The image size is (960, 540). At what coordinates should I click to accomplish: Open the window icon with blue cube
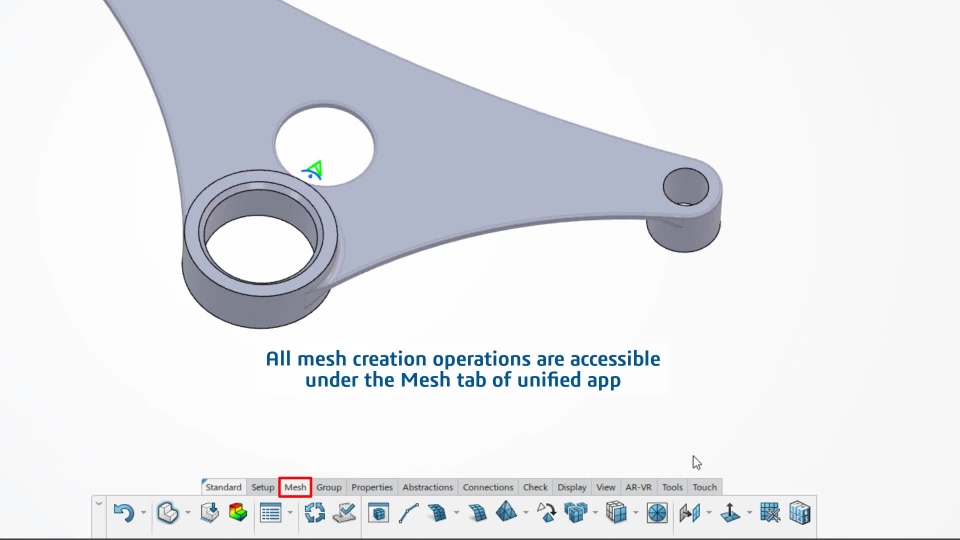(378, 512)
